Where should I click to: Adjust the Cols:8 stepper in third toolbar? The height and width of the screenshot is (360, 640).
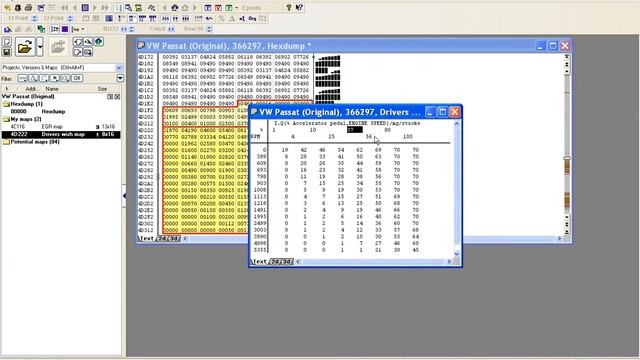pyautogui.click(x=171, y=29)
